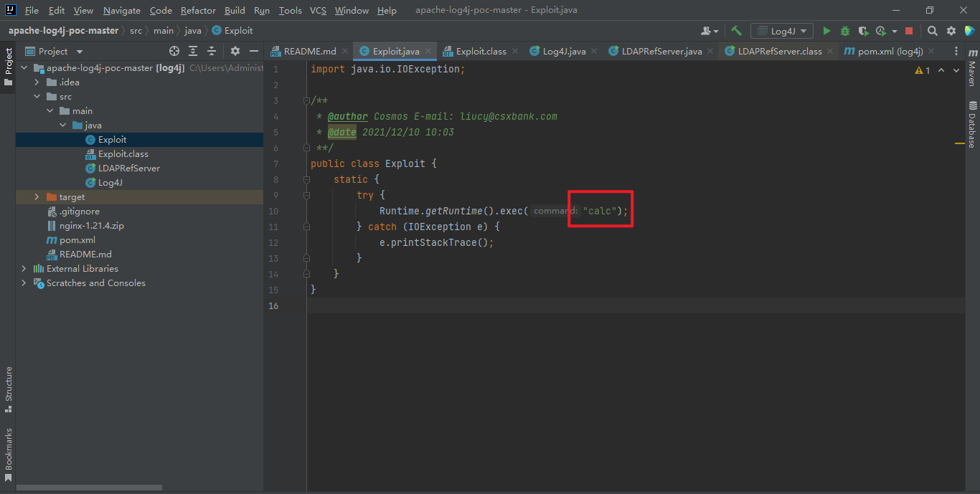
Task: Click the Build Project hammer icon
Action: point(736,31)
